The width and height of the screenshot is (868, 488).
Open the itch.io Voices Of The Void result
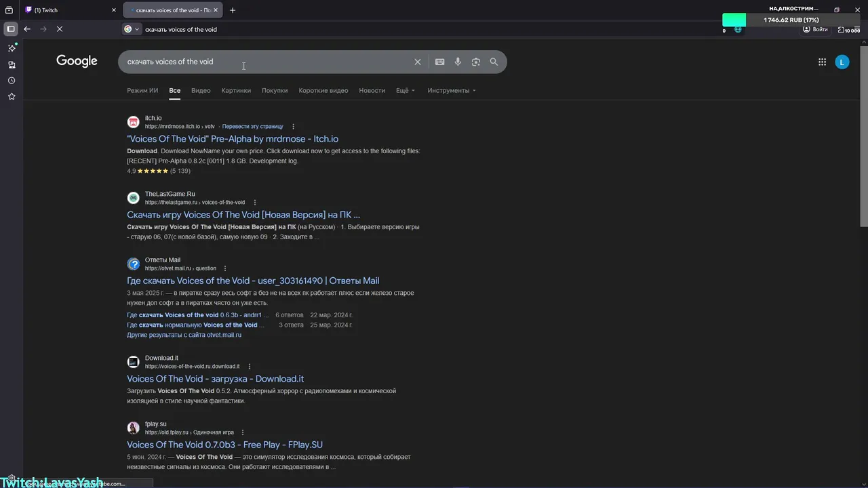click(233, 139)
